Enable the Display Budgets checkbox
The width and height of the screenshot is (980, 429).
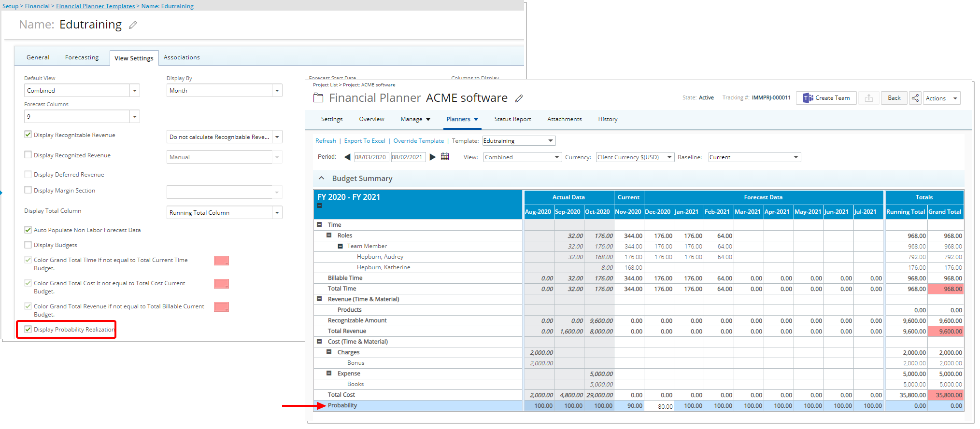(28, 245)
